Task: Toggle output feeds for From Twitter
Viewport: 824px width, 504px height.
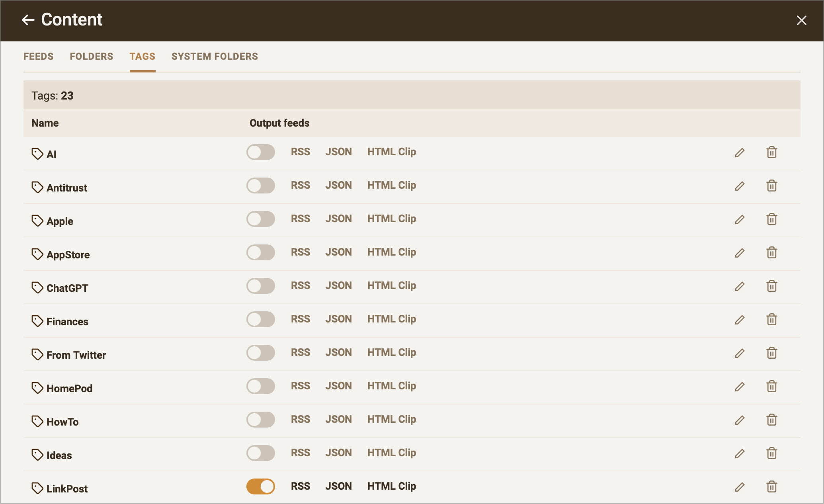Action: point(260,353)
